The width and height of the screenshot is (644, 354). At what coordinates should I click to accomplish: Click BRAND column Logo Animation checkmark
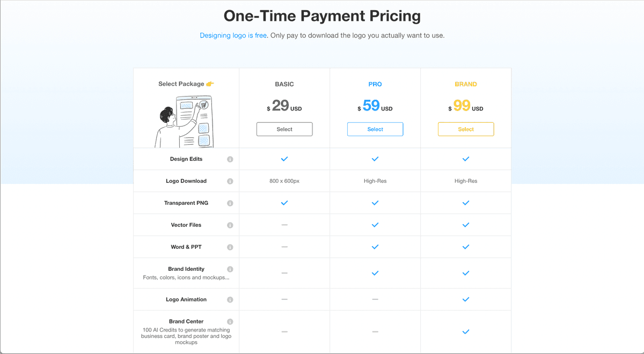[466, 299]
